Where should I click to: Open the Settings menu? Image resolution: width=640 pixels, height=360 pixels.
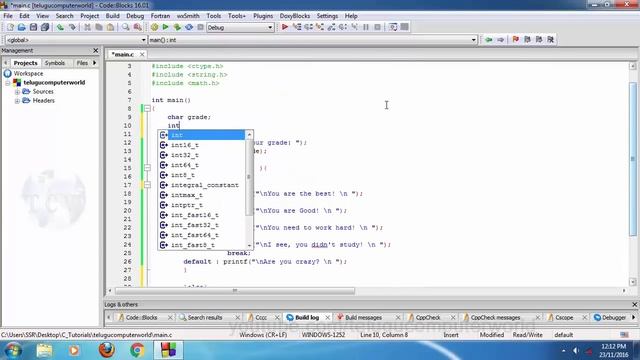327,16
